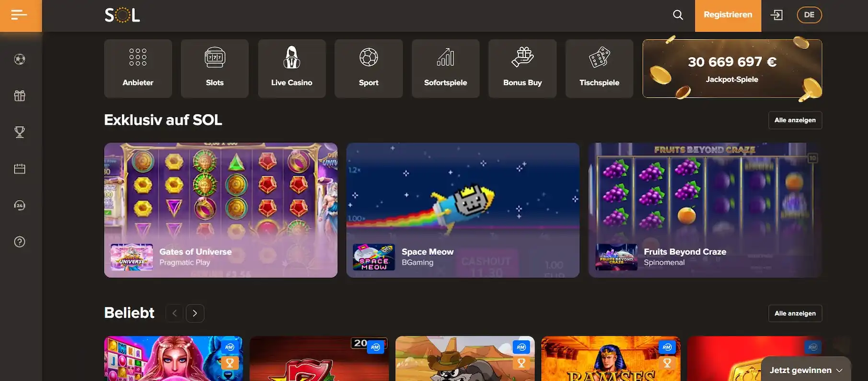The width and height of the screenshot is (868, 381).
Task: Click the Gates of Universe small logo
Action: [132, 257]
